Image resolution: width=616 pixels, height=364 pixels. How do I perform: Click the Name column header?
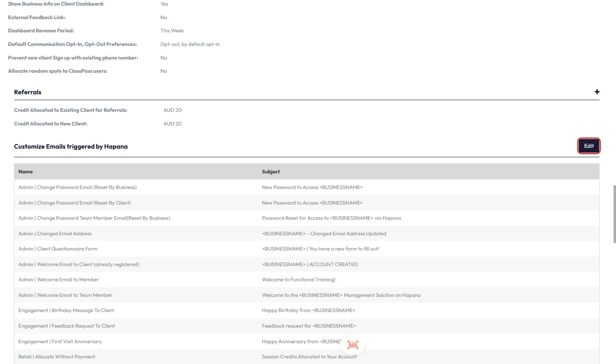tap(26, 172)
